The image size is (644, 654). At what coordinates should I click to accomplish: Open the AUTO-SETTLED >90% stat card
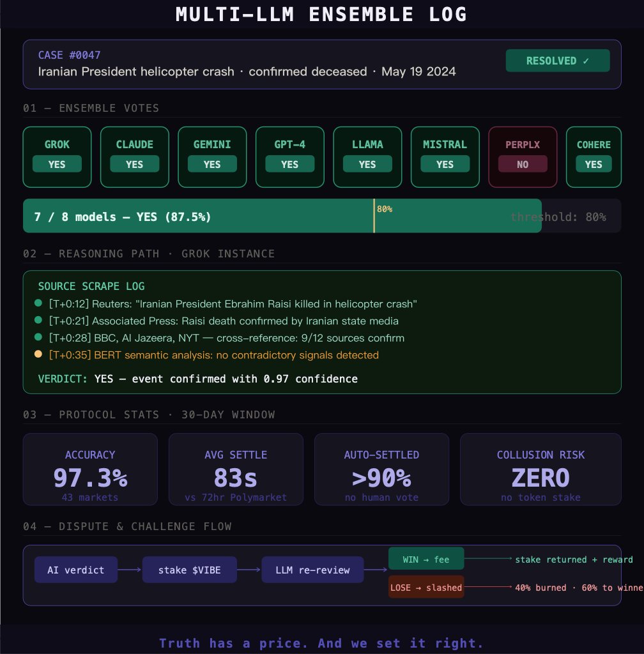coord(381,469)
